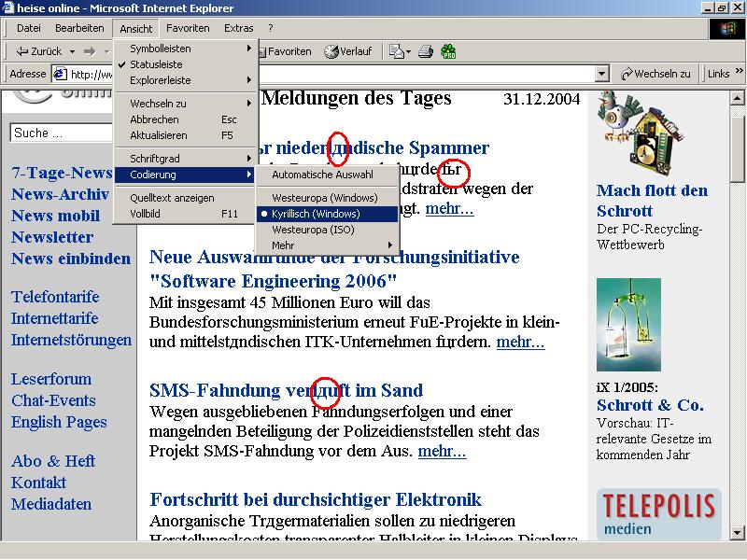Screen dimensions: 747x560
Task: Open the Extras menu
Action: coord(239,29)
